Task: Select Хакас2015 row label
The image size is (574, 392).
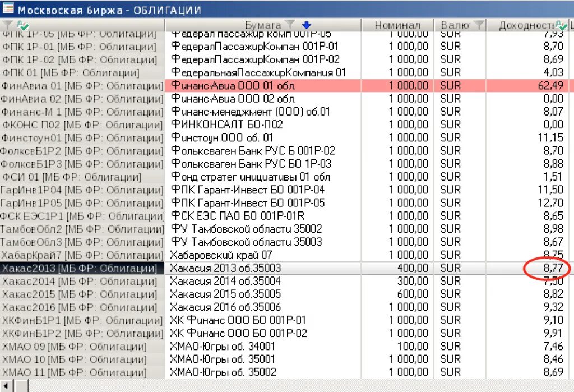Action: click(x=82, y=294)
